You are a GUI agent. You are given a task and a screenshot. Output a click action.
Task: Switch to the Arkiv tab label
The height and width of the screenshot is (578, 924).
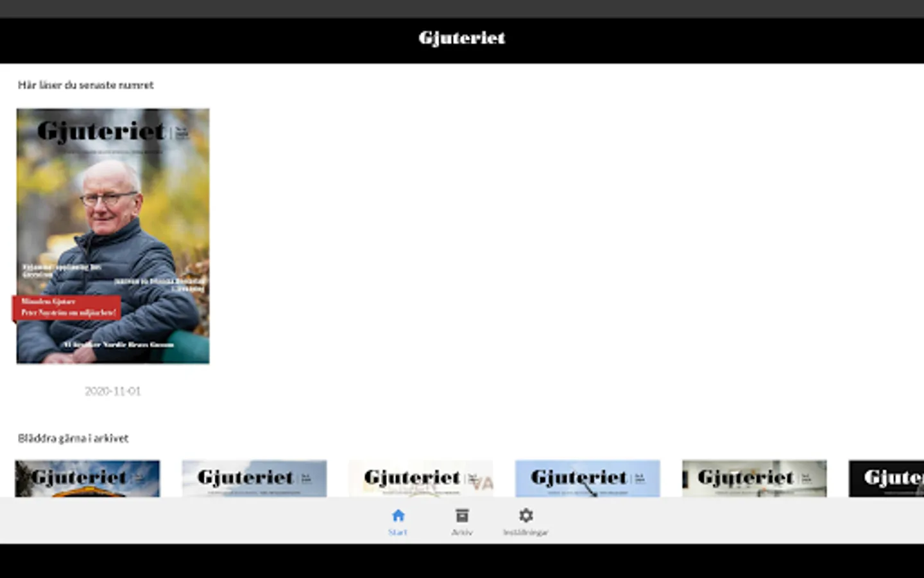click(462, 532)
